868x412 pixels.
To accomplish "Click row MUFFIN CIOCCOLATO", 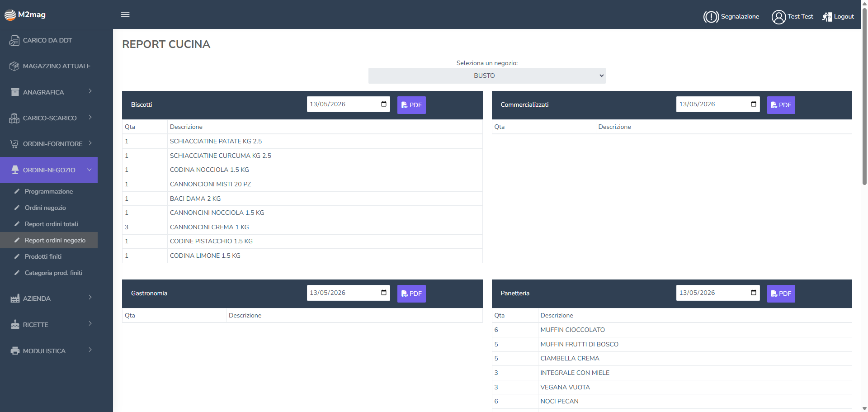I will click(x=672, y=330).
